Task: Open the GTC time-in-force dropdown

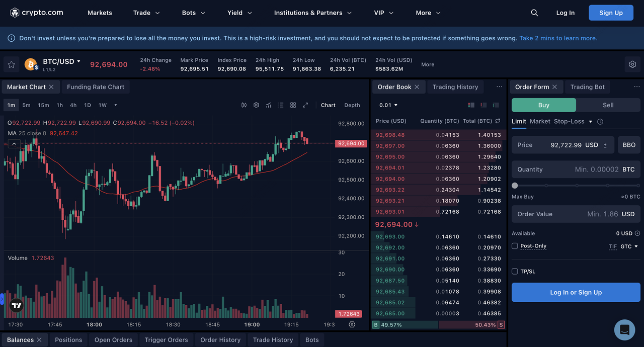Action: pyautogui.click(x=629, y=246)
